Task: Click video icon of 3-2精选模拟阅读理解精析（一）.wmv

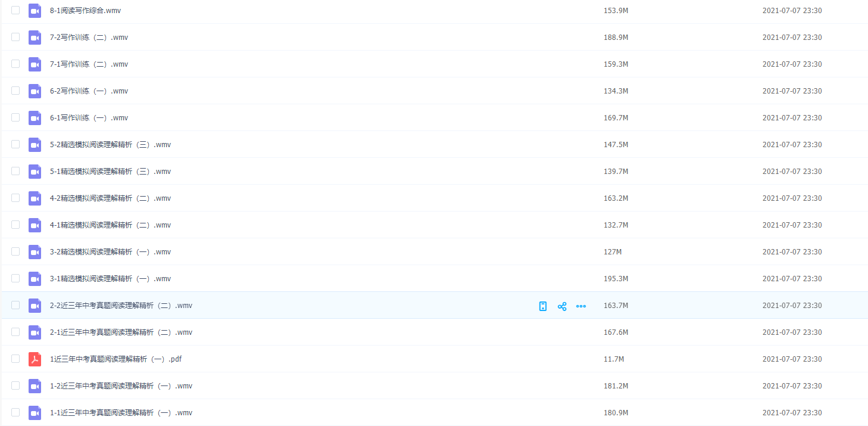Action: point(35,252)
